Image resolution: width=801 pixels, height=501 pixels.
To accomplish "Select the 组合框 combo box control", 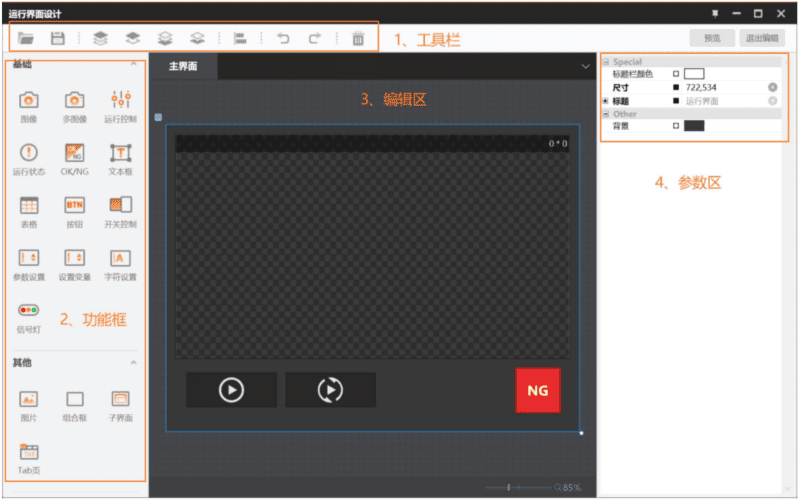I will [75, 405].
